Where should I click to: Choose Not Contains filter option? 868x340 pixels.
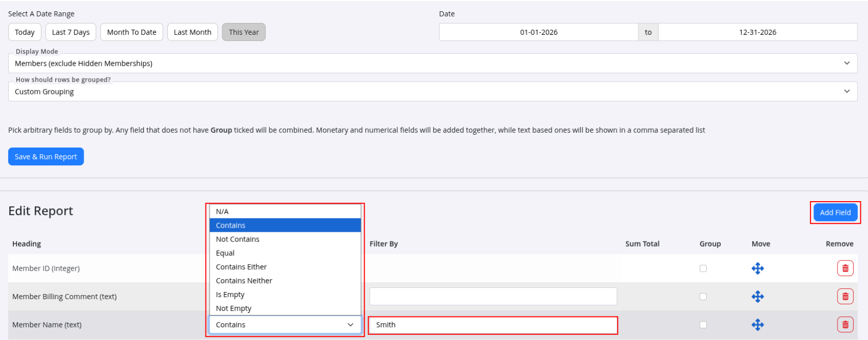[x=285, y=239]
